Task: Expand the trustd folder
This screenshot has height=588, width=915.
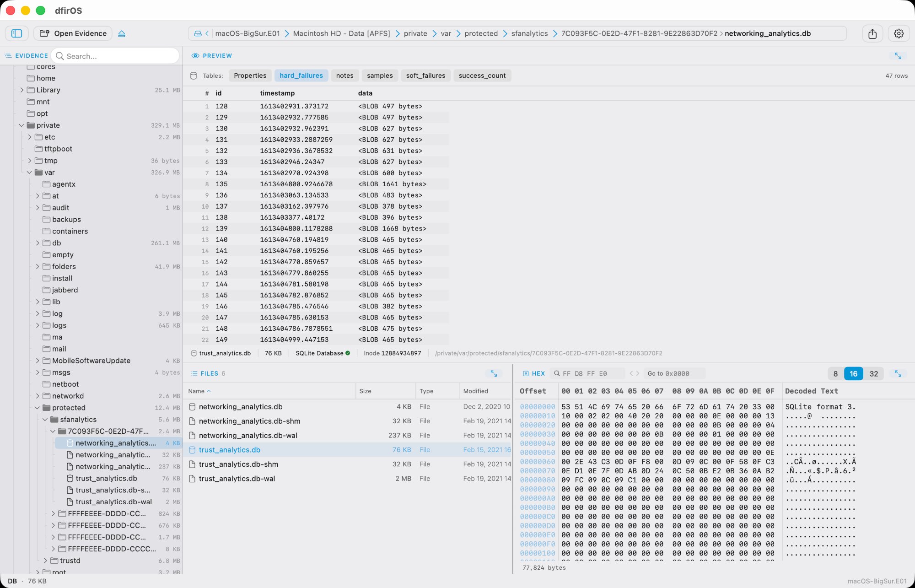Action: 45,561
